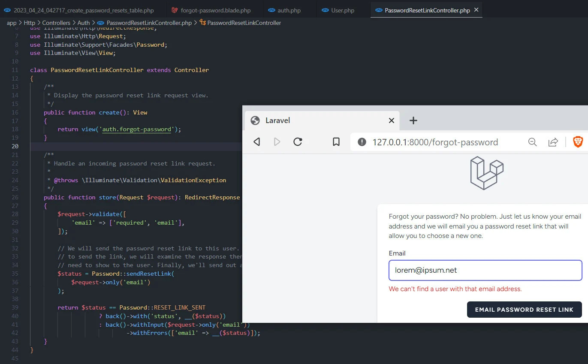Open the Auth breadcrumb dropdown
Screen dimensions: 588x364
pos(83,23)
